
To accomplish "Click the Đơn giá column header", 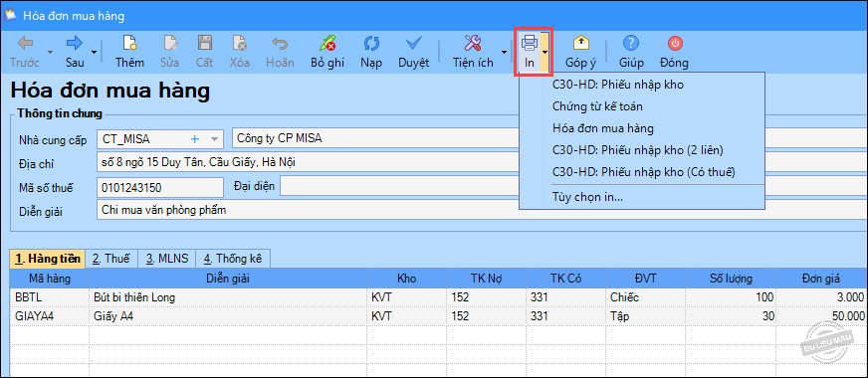I will pyautogui.click(x=822, y=279).
